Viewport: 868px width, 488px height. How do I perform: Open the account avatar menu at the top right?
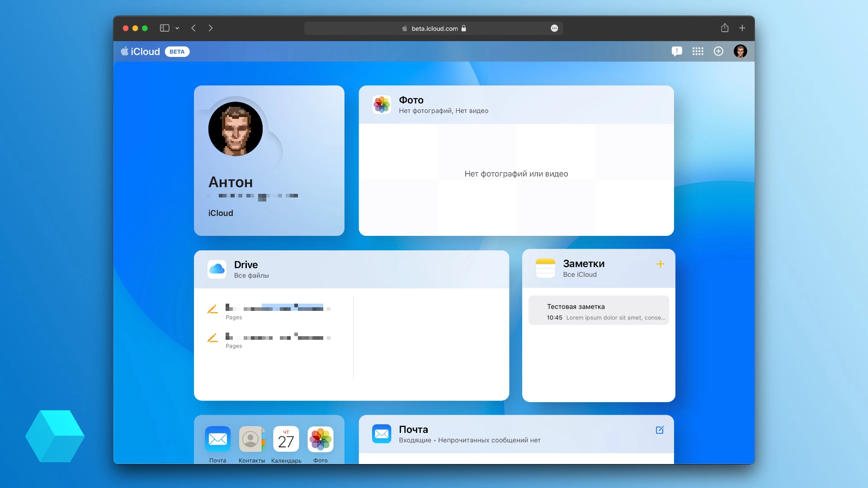coord(740,52)
